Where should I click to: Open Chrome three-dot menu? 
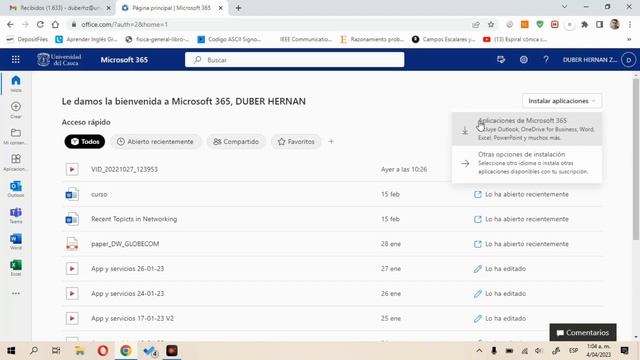(x=629, y=24)
